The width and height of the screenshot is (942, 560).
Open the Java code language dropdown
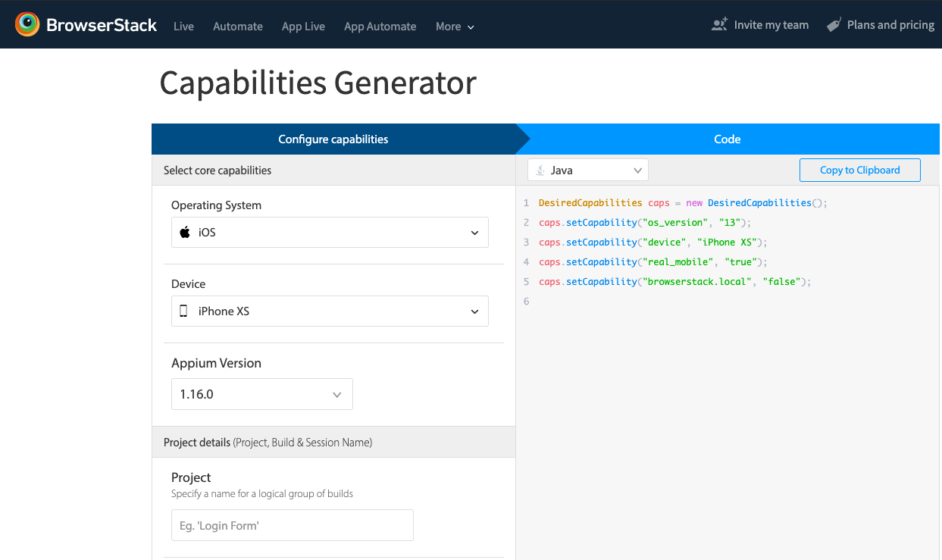click(587, 169)
